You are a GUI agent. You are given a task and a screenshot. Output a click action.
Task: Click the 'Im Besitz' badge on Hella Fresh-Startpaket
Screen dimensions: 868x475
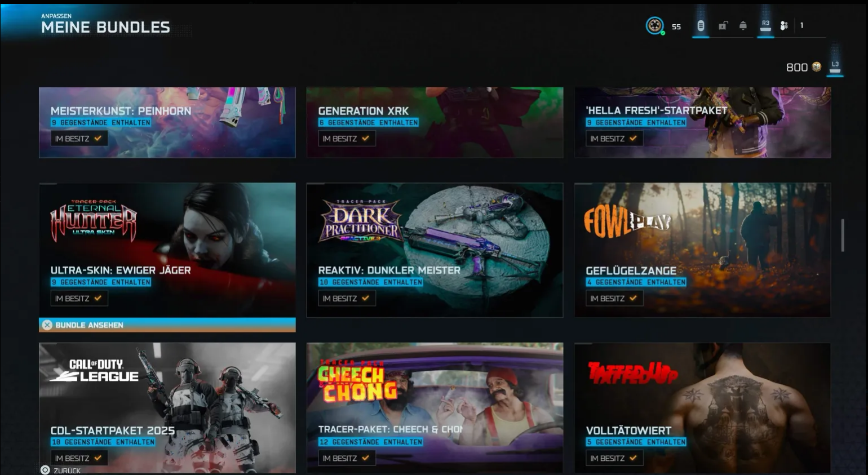click(x=614, y=139)
